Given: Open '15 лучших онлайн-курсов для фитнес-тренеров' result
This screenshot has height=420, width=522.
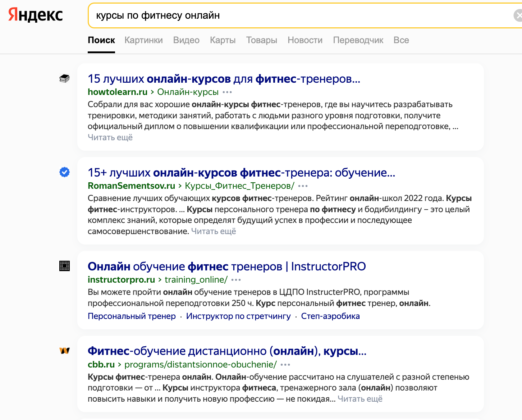Looking at the screenshot, I should point(224,79).
